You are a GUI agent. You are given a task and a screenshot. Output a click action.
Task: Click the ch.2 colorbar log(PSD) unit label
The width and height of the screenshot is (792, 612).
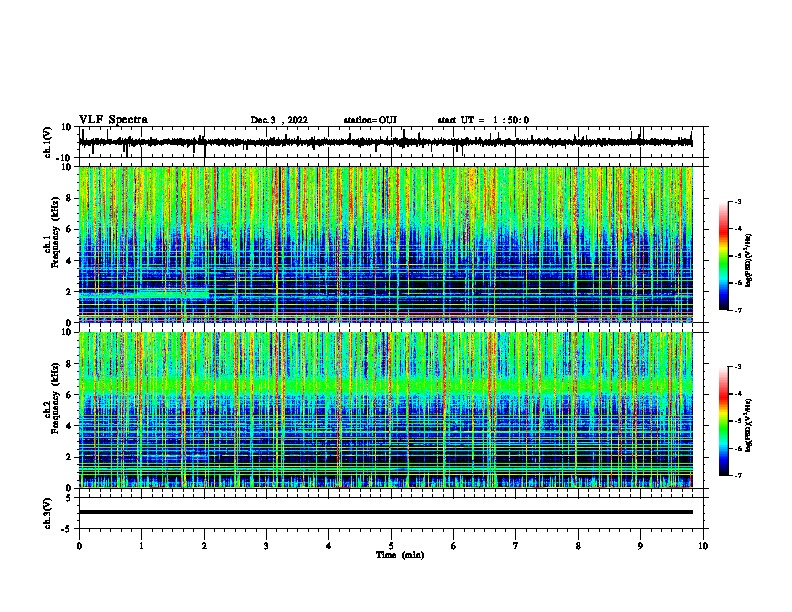[x=749, y=425]
